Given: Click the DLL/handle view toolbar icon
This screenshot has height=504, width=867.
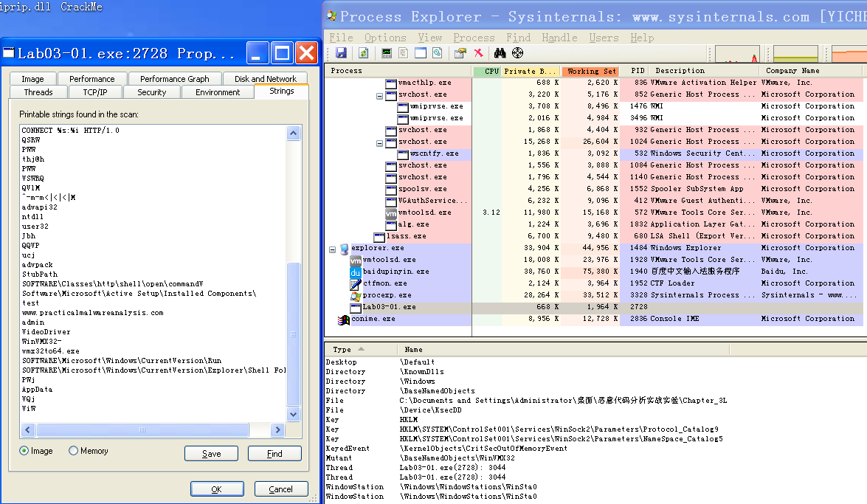Looking at the screenshot, I should click(438, 53).
